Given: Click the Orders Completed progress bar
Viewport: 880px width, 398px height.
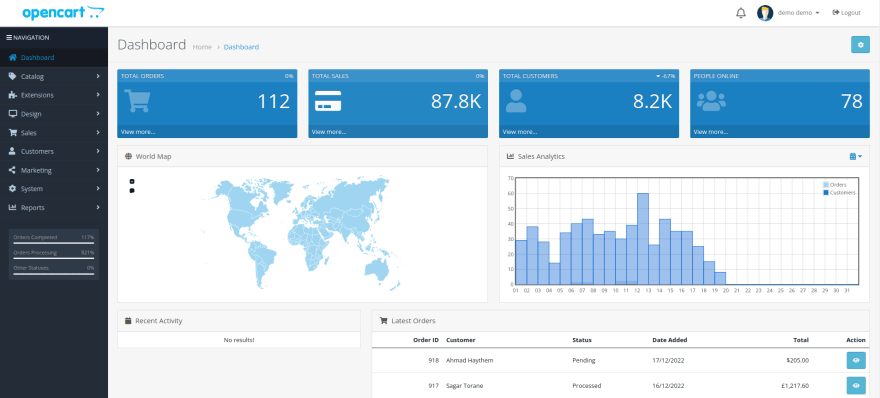Looking at the screenshot, I should (54, 243).
